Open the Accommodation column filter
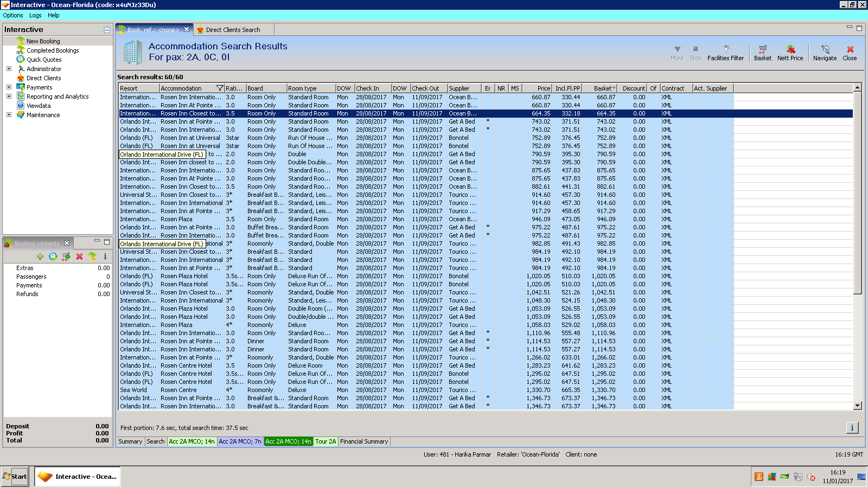The height and width of the screenshot is (488, 868). [220, 88]
